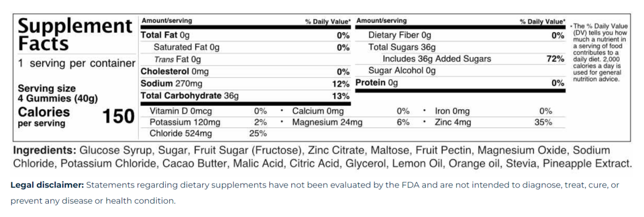Click the Serving size 4 Gummies text
644x217 pixels.
click(x=58, y=93)
